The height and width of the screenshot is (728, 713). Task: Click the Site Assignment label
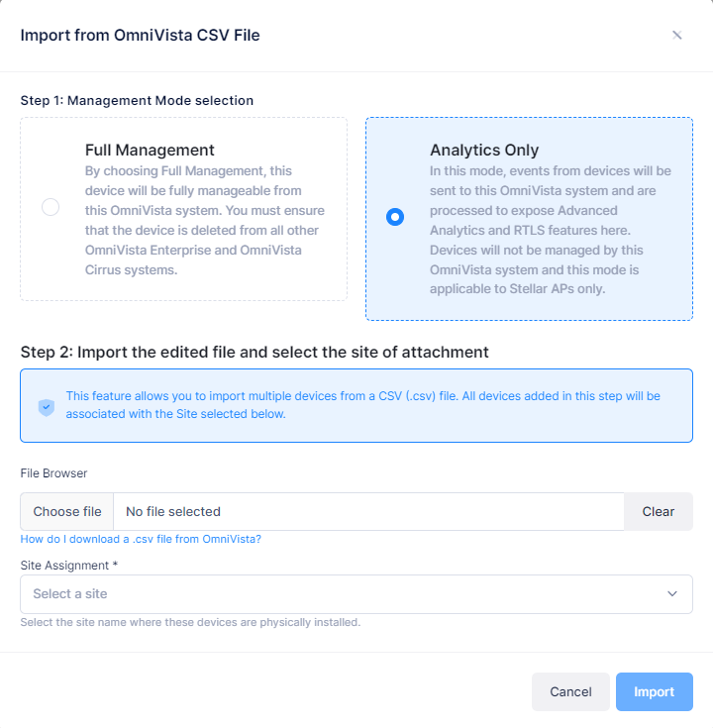[x=68, y=565]
